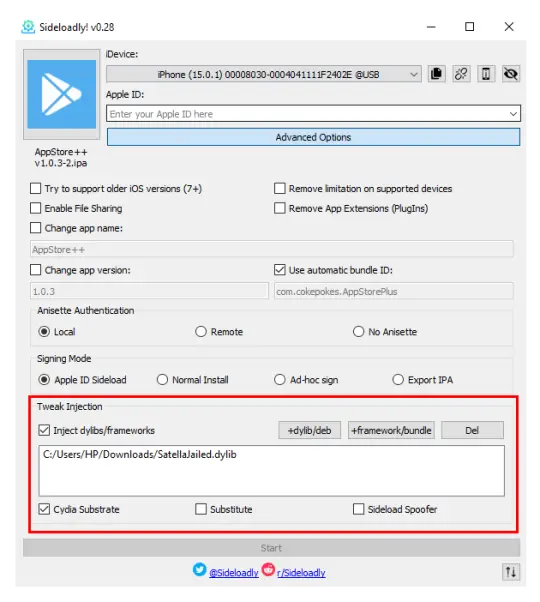Click the Del button
The height and width of the screenshot is (602, 540).
click(x=472, y=430)
